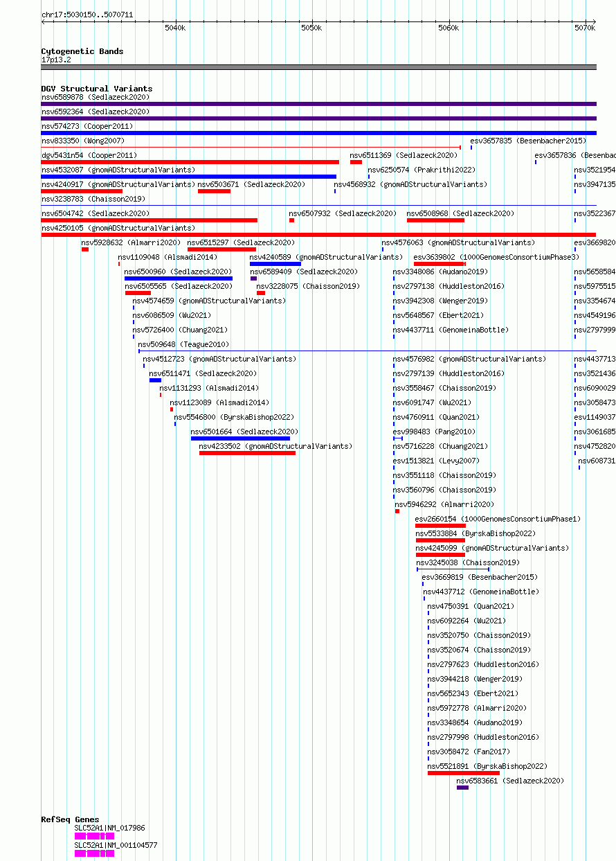Click esv3669819 (Besenbacher2015) label
616x861 pixels.
(x=480, y=577)
